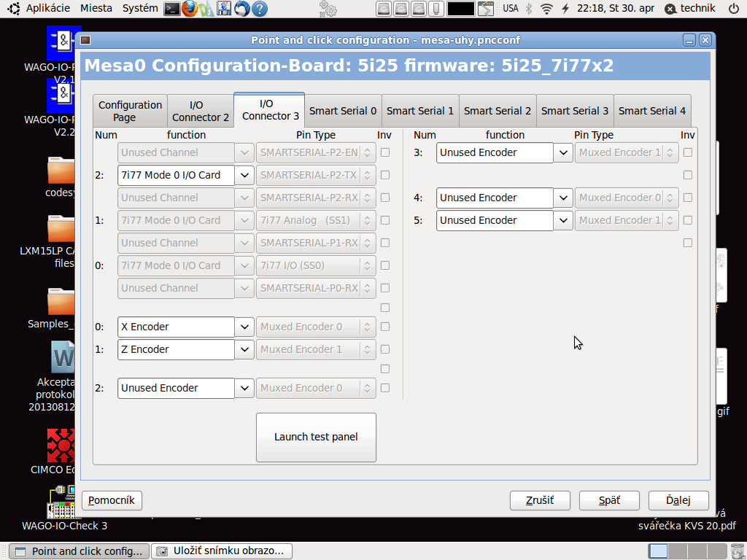This screenshot has width=747, height=560.
Task: Click the Wi-Fi network indicator icon
Action: pyautogui.click(x=547, y=9)
